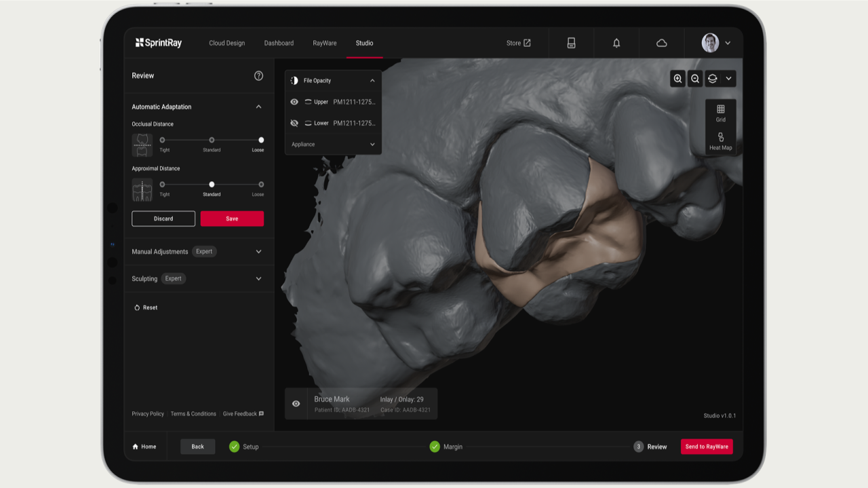Expand the Sculpting section
868x488 pixels.
point(258,279)
